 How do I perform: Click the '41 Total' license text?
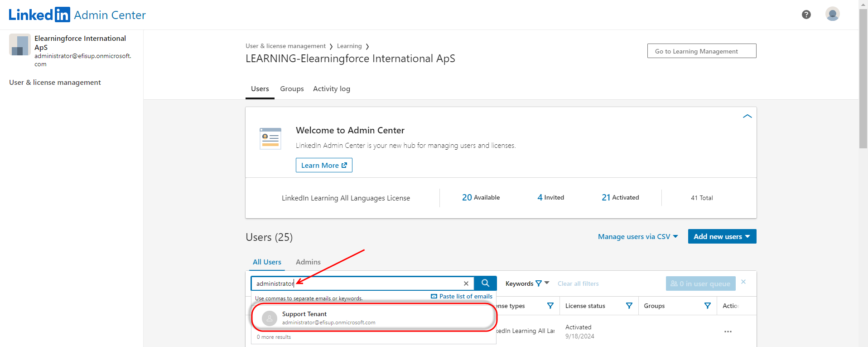pyautogui.click(x=702, y=198)
